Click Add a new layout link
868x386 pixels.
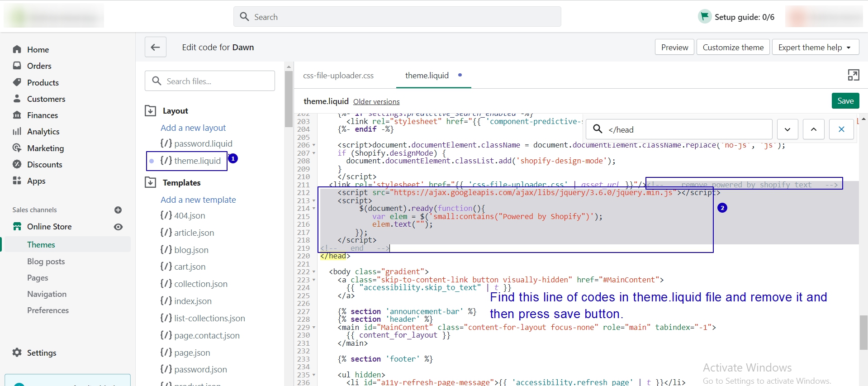[x=193, y=128]
